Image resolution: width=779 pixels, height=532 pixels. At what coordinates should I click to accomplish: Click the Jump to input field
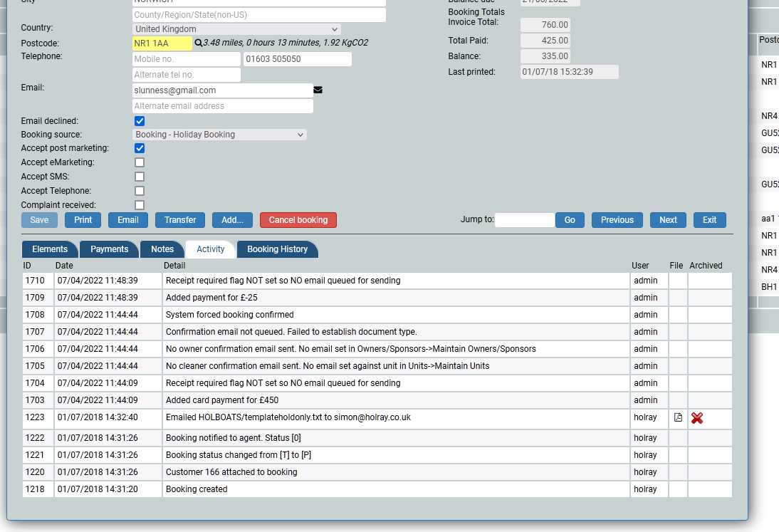point(524,220)
